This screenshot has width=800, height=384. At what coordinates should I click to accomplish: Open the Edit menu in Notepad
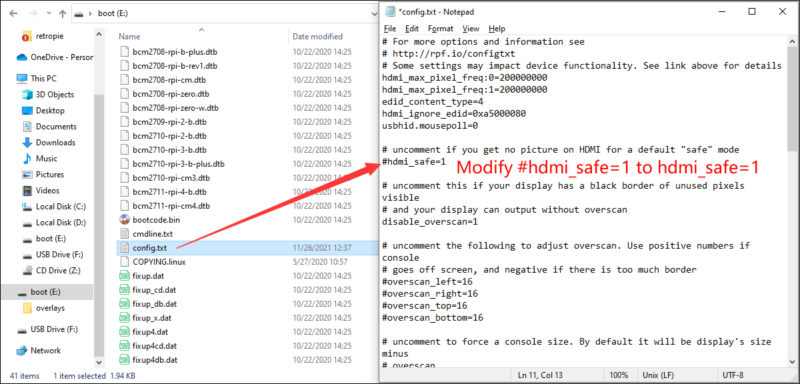412,29
